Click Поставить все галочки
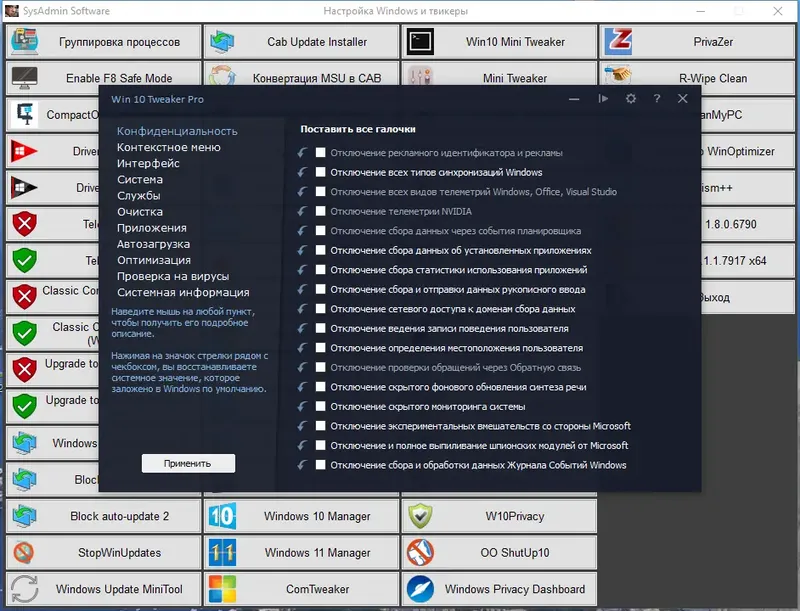This screenshot has width=800, height=611. pos(355,128)
